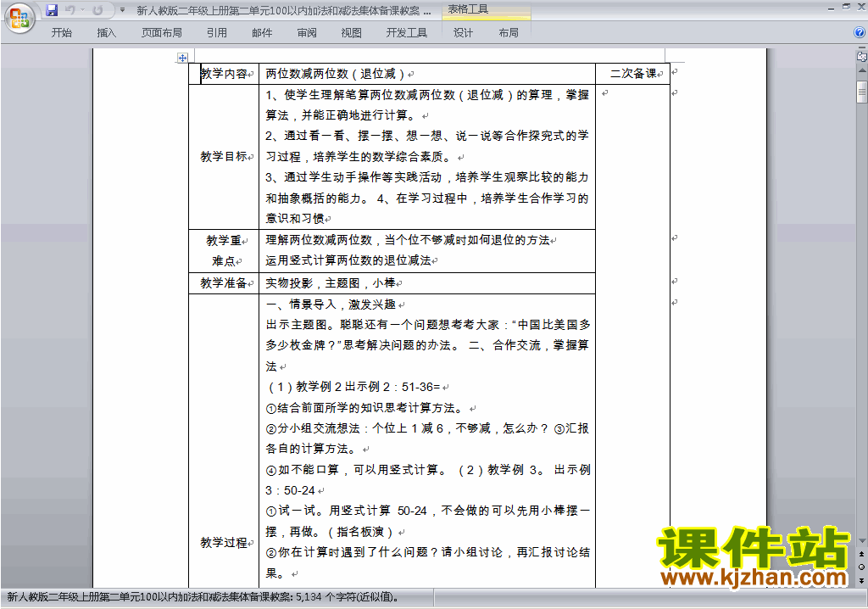Click the line starting ②分小组交流想法

click(x=427, y=428)
